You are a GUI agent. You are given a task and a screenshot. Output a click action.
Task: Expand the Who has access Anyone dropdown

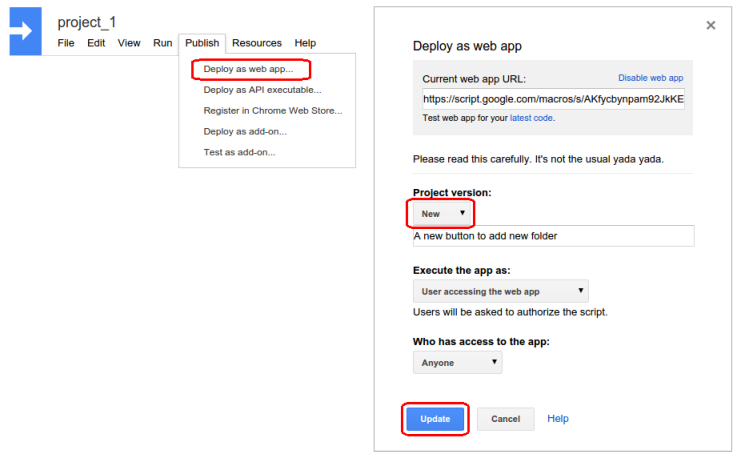click(458, 363)
